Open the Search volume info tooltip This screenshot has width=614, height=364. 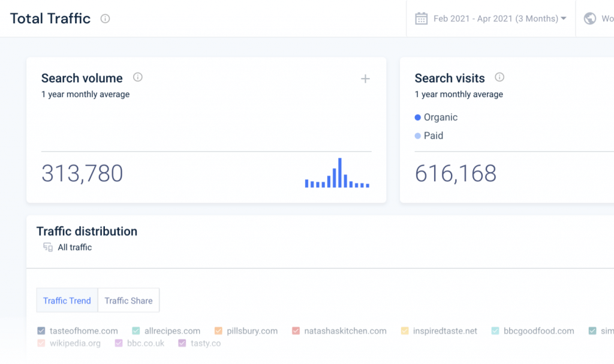(x=136, y=77)
